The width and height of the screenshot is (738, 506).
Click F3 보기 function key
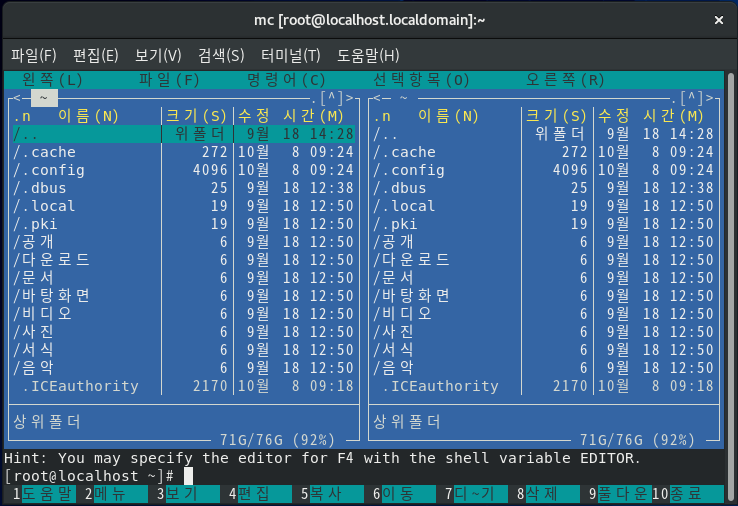(188, 494)
